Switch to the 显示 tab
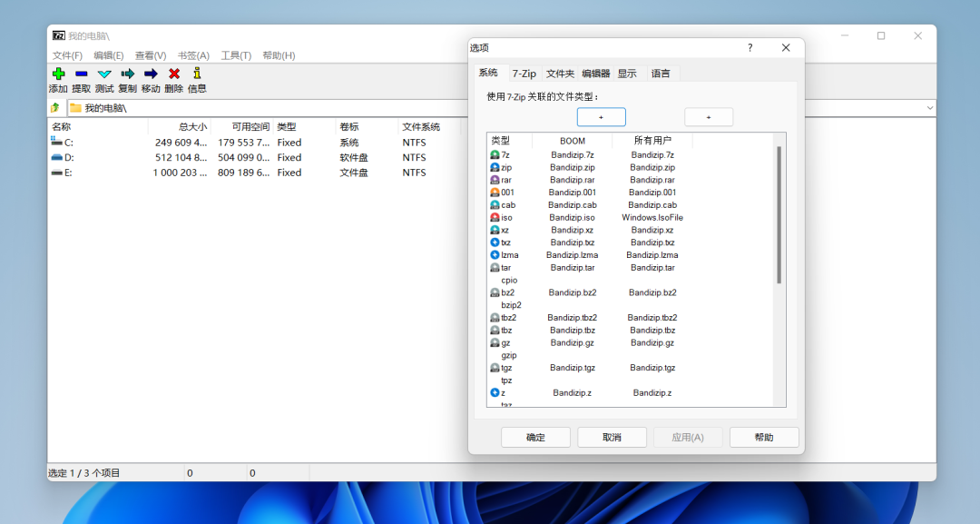 click(628, 74)
